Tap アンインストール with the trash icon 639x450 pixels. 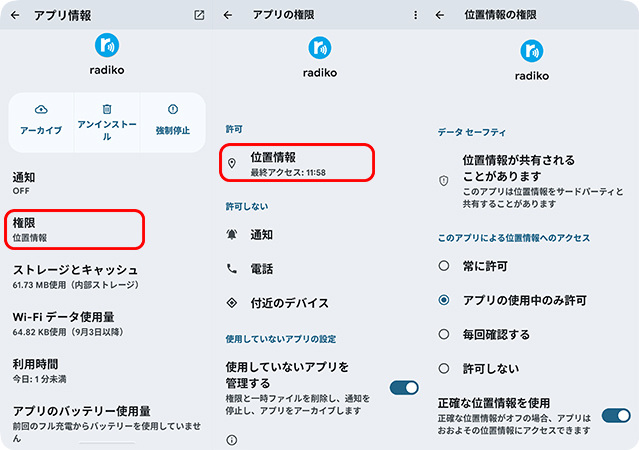[x=107, y=122]
